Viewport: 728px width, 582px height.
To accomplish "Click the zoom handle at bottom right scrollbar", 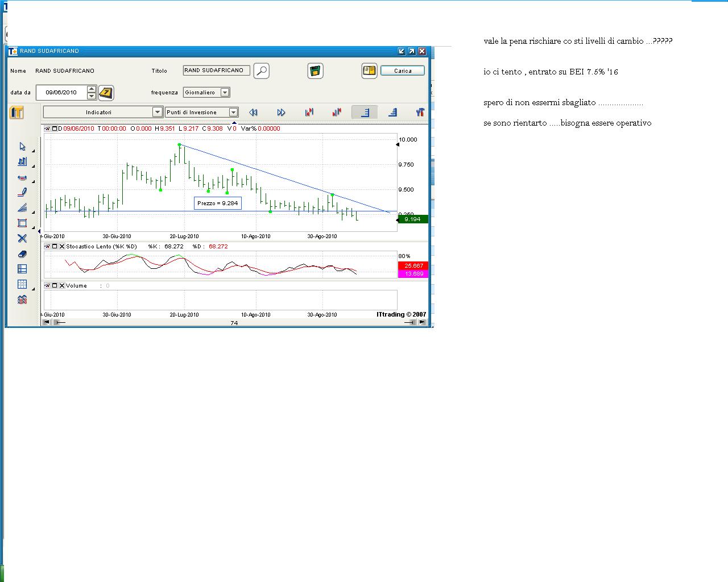I will coord(410,322).
